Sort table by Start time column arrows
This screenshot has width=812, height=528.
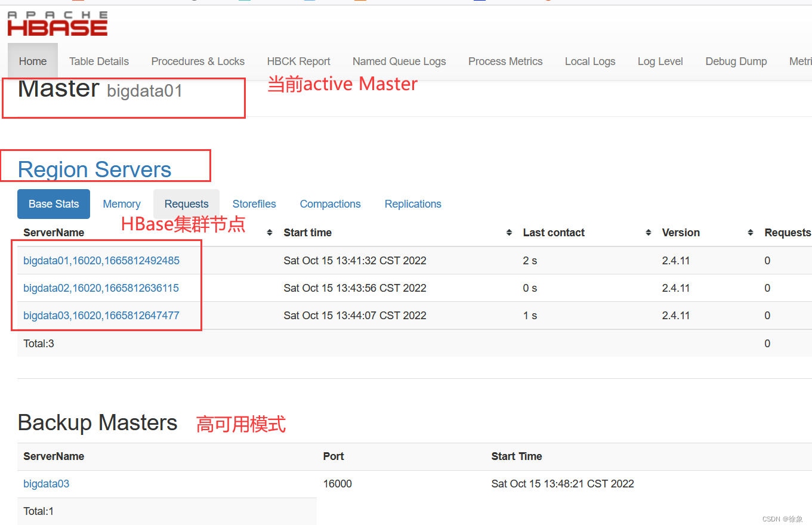coord(509,233)
